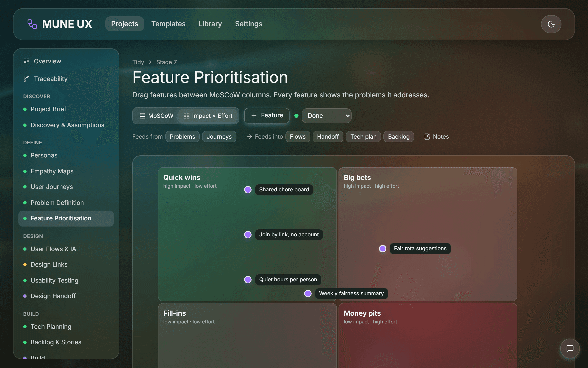Click the Tidy breadcrumb link
Viewport: 588px width, 368px height.
138,62
